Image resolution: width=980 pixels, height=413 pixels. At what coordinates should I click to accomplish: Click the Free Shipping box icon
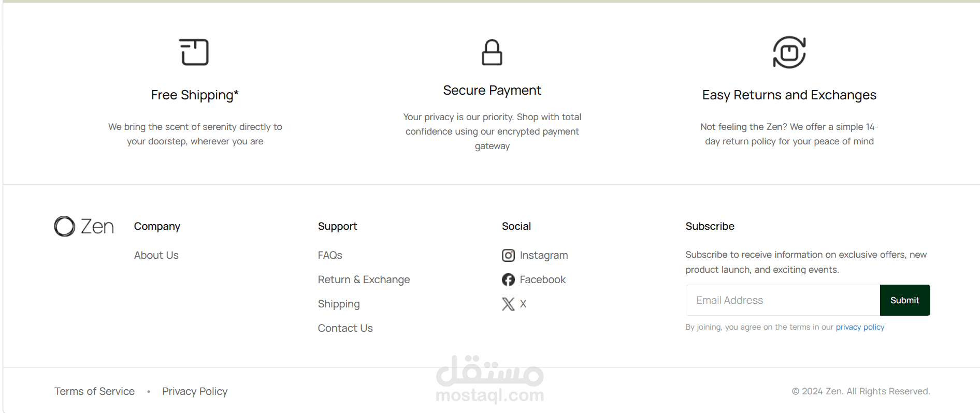click(x=195, y=52)
